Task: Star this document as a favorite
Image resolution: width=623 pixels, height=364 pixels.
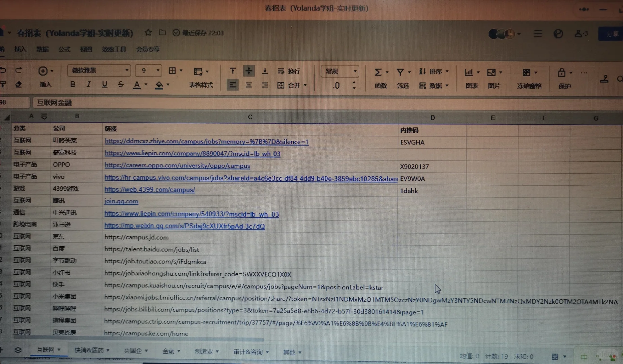Action: pyautogui.click(x=148, y=33)
